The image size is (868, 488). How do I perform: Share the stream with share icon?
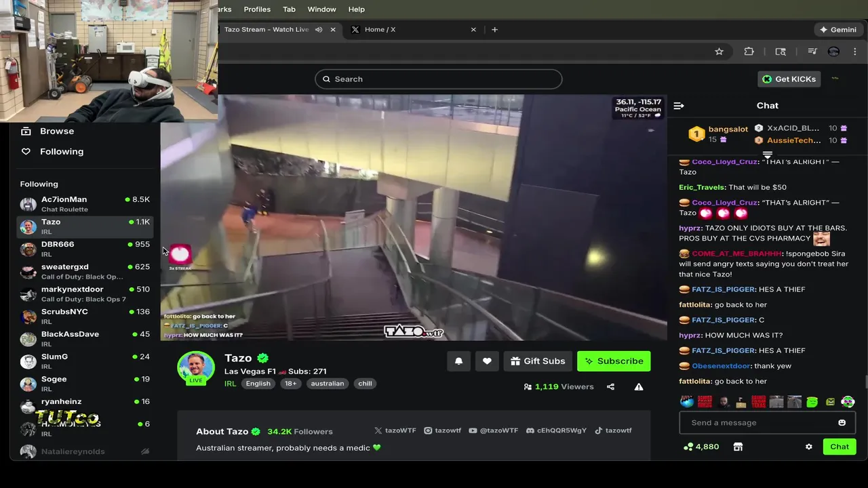pos(610,387)
